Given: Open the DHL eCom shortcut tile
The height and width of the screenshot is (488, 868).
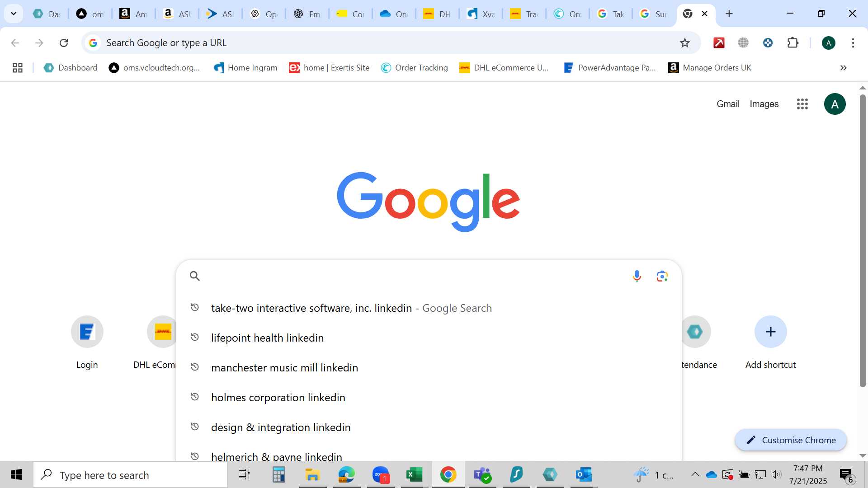Looking at the screenshot, I should tap(156, 343).
